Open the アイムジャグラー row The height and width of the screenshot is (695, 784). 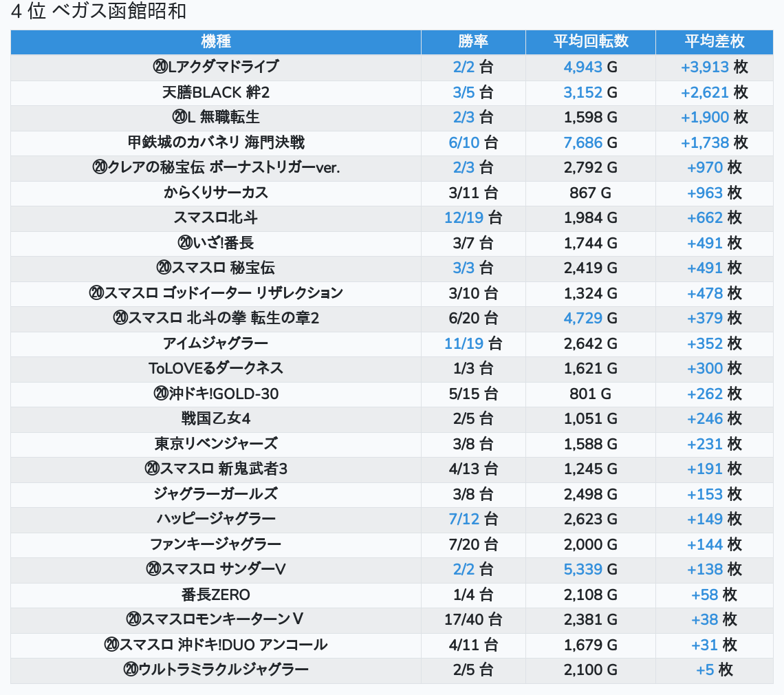point(215,343)
